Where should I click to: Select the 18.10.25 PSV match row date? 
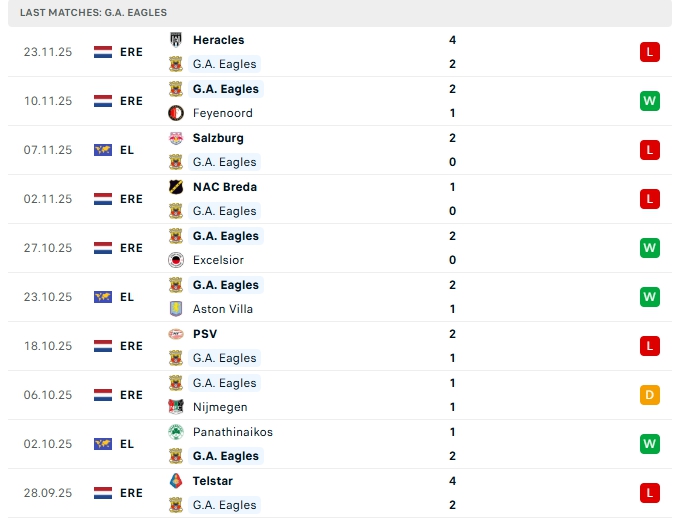(x=48, y=346)
